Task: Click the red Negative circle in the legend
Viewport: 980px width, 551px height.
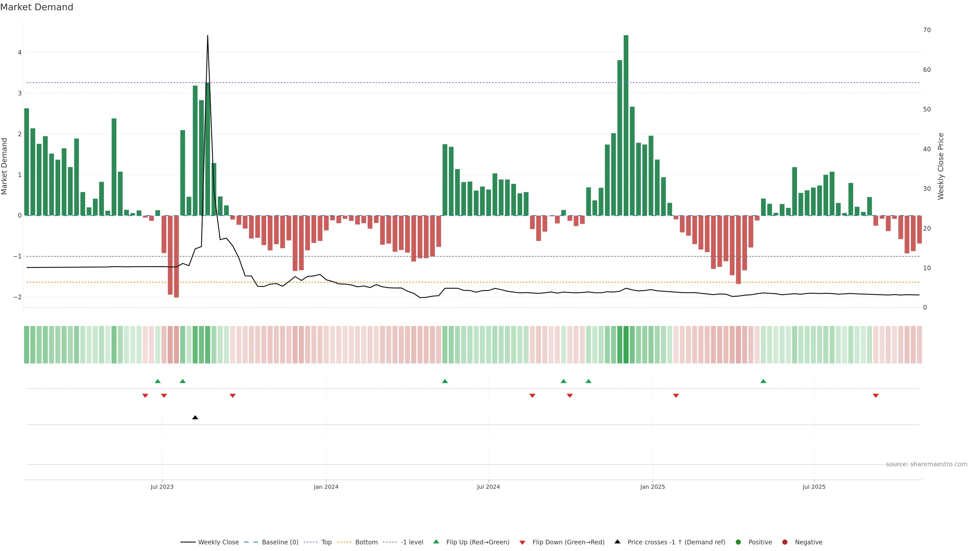Action: (x=785, y=542)
